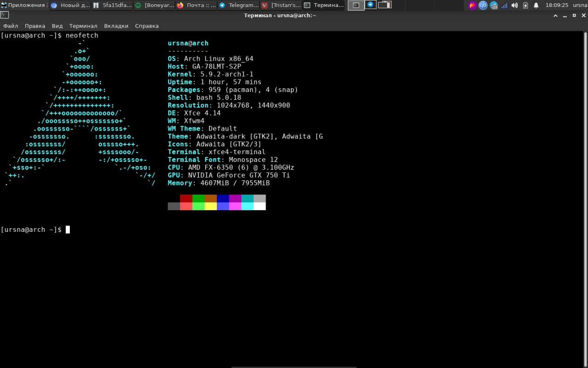Open the qBittorrent tray icon

[483, 5]
